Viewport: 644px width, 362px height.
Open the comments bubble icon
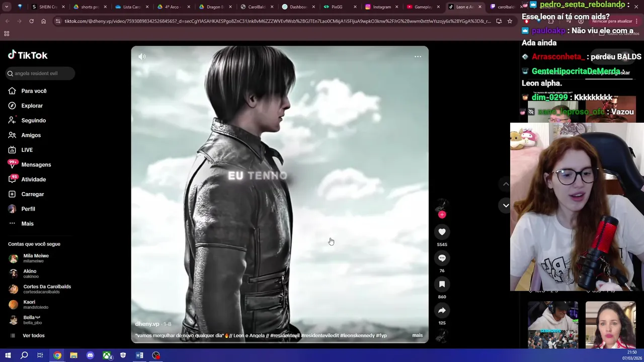442,258
